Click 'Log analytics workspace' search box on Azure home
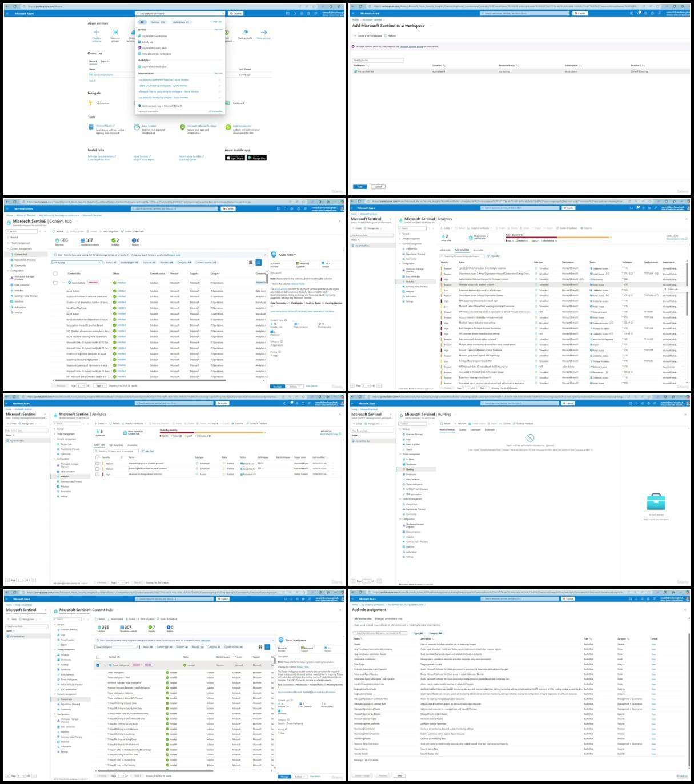Viewport: 694px width, 784px height. coord(180,13)
